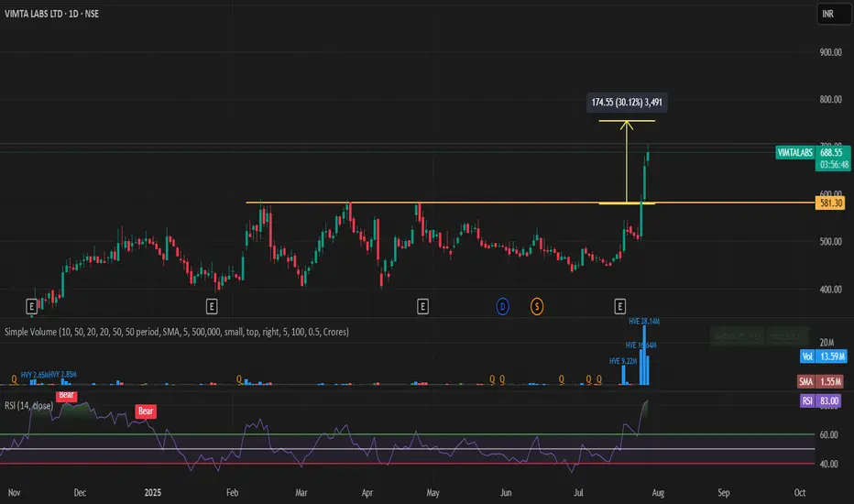Open the INR currency selector

tap(834, 14)
